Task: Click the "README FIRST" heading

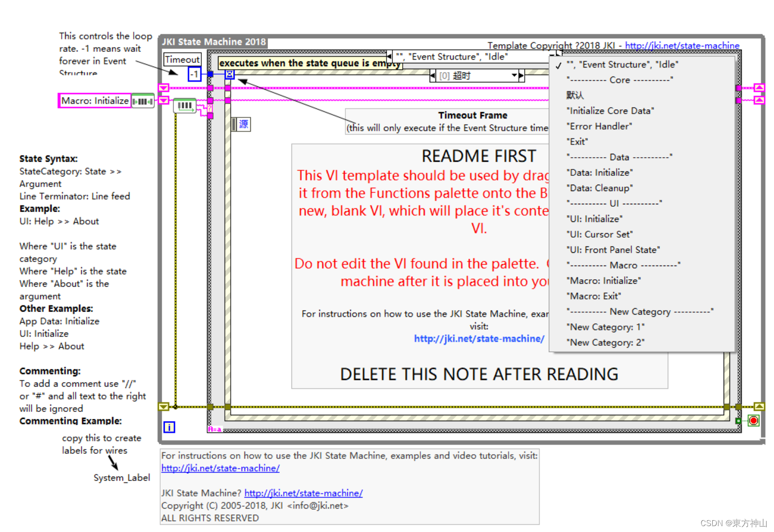Action: point(479,156)
